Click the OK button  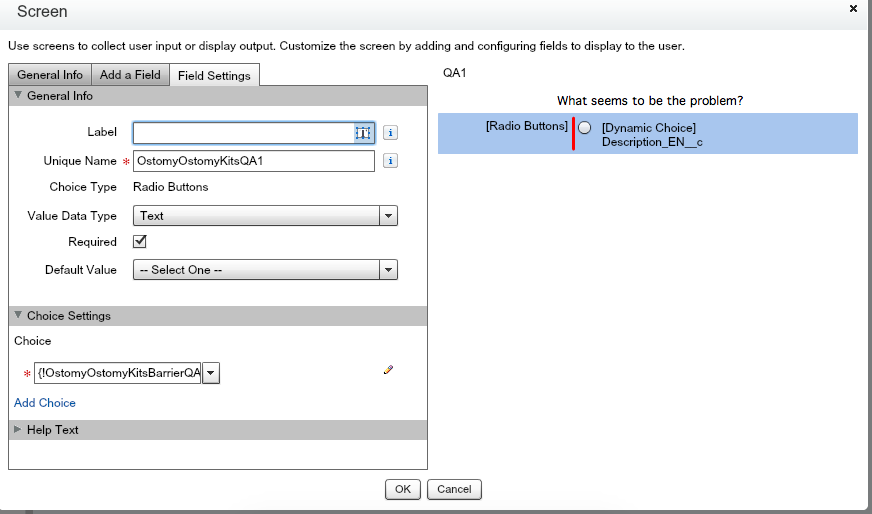[403, 490]
